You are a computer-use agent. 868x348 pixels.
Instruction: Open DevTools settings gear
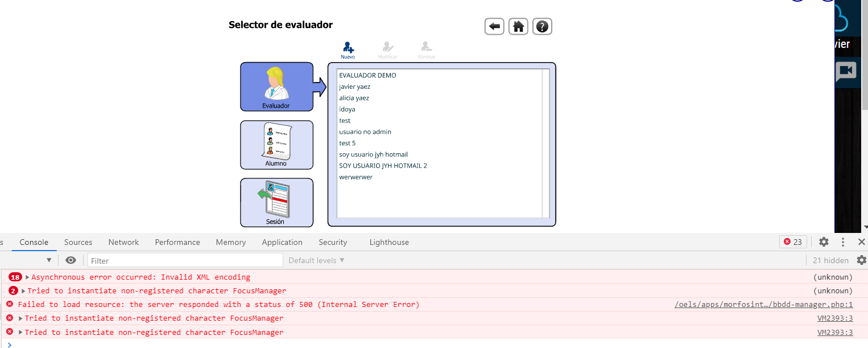click(x=824, y=242)
